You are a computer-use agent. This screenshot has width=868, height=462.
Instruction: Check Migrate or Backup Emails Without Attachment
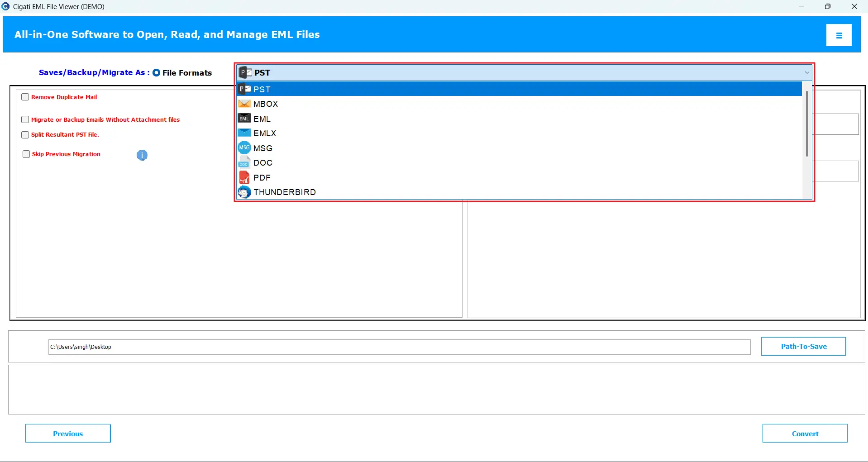25,119
